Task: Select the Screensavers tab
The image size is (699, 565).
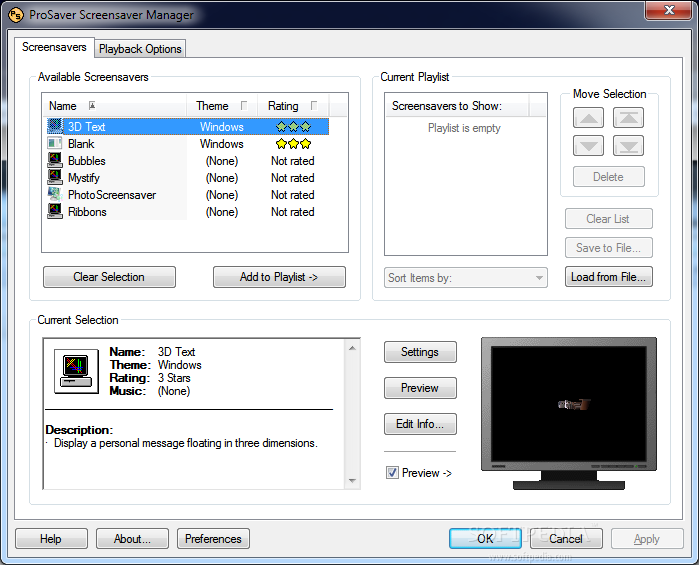Action: [x=54, y=47]
